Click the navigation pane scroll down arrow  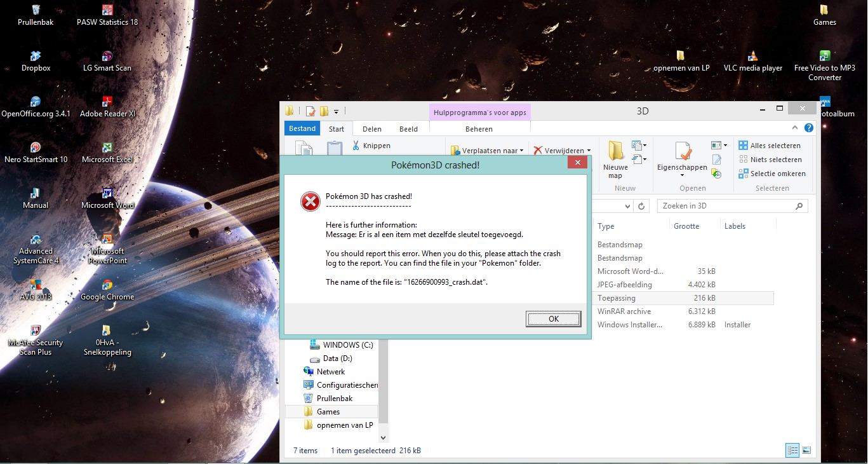pyautogui.click(x=383, y=437)
